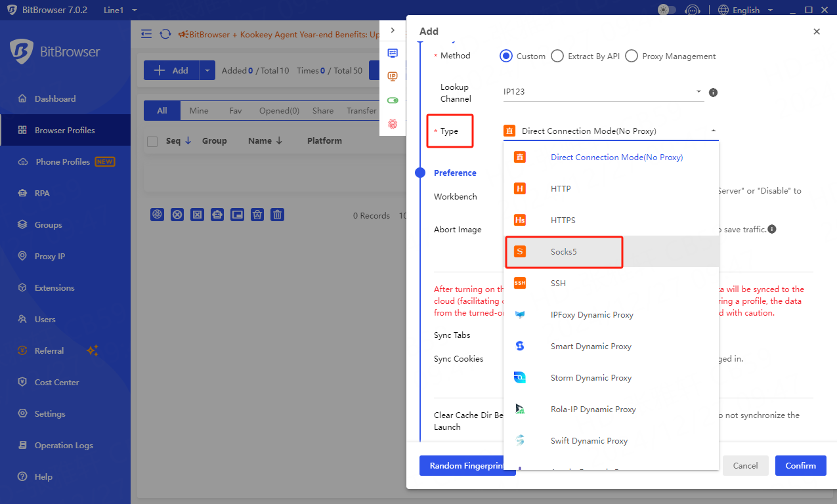
Task: Expand the arrow next to Add button
Action: pos(207,71)
